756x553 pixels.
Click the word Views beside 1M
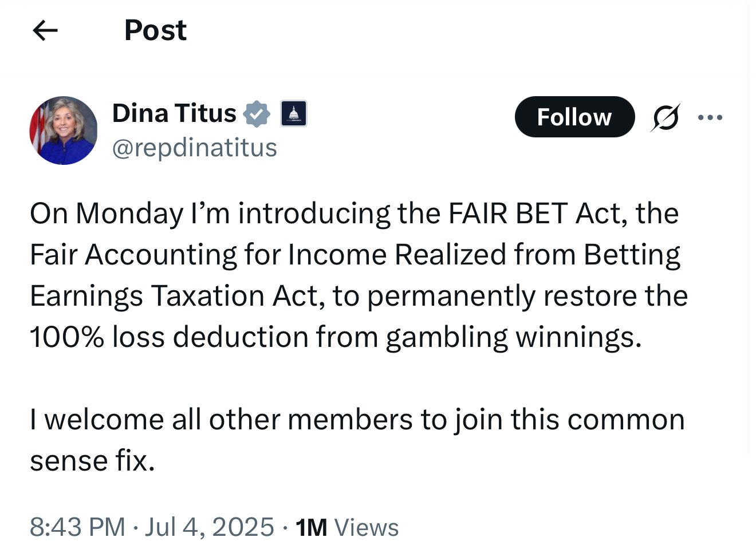[x=367, y=528]
